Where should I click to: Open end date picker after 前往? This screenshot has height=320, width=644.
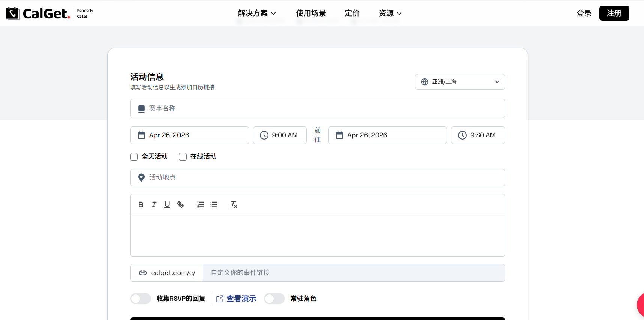coord(388,135)
